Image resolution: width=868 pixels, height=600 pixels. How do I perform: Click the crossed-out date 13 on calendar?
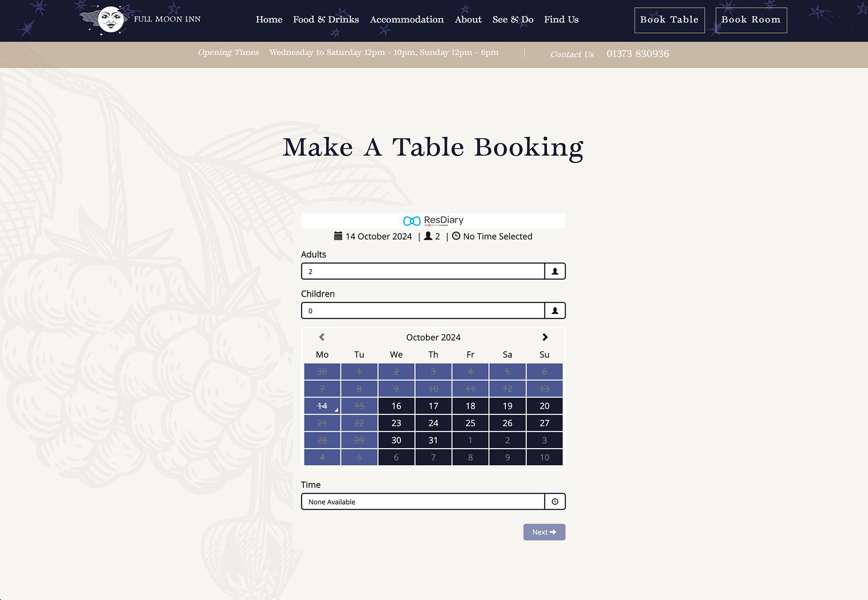pos(545,389)
